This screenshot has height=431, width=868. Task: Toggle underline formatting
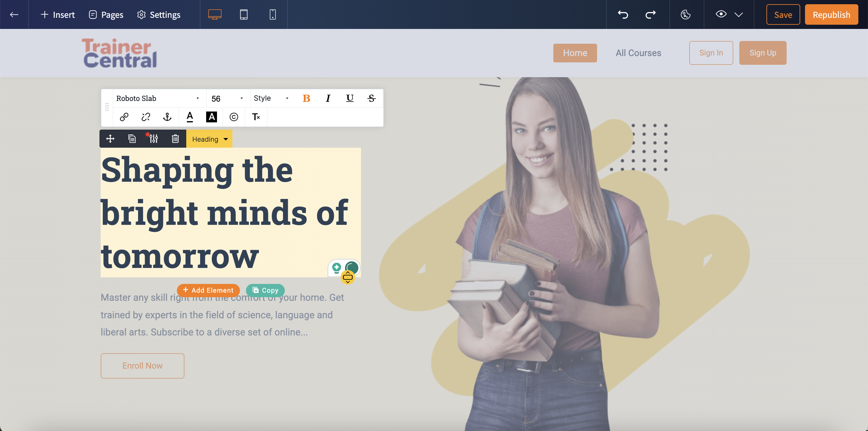[x=349, y=98]
